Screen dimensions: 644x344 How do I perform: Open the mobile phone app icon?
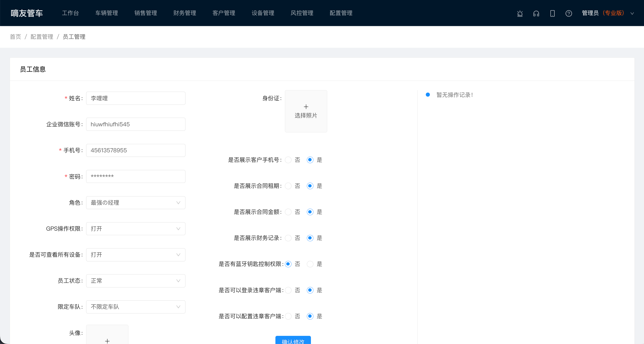(x=552, y=13)
